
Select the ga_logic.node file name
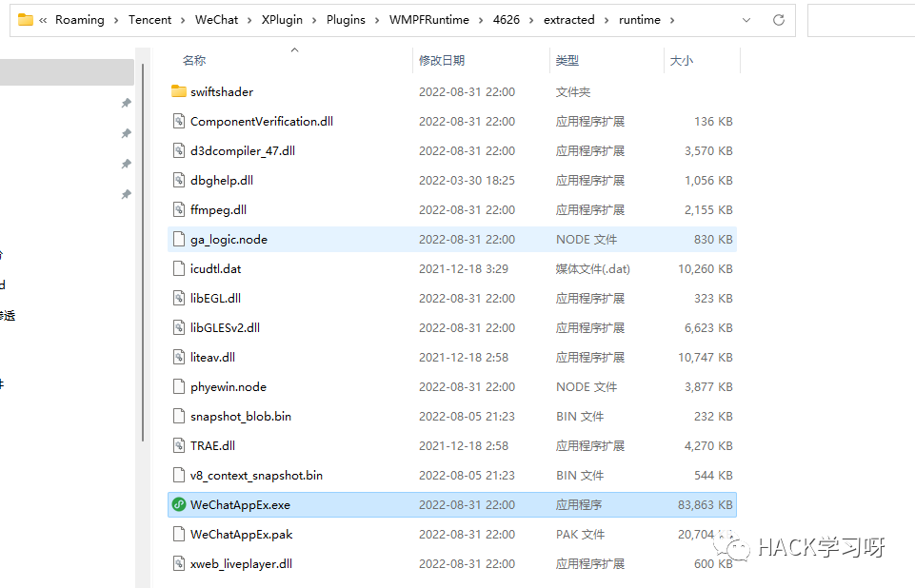pyautogui.click(x=229, y=239)
